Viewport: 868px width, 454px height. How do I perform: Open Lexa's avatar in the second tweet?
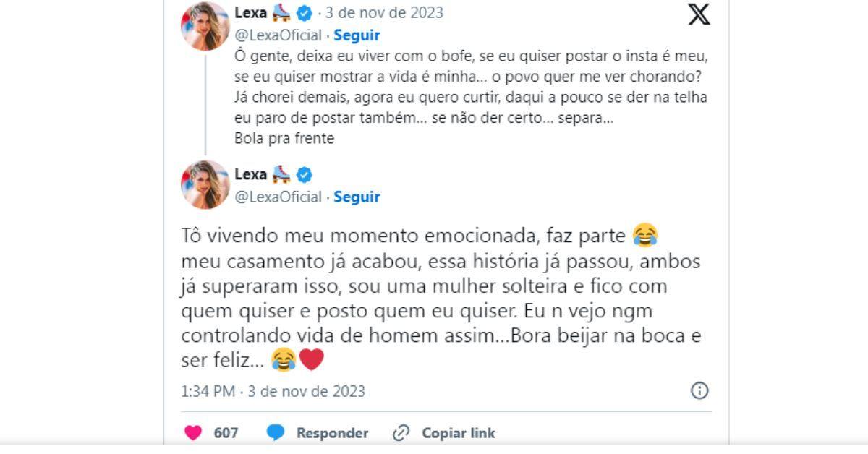click(x=205, y=185)
